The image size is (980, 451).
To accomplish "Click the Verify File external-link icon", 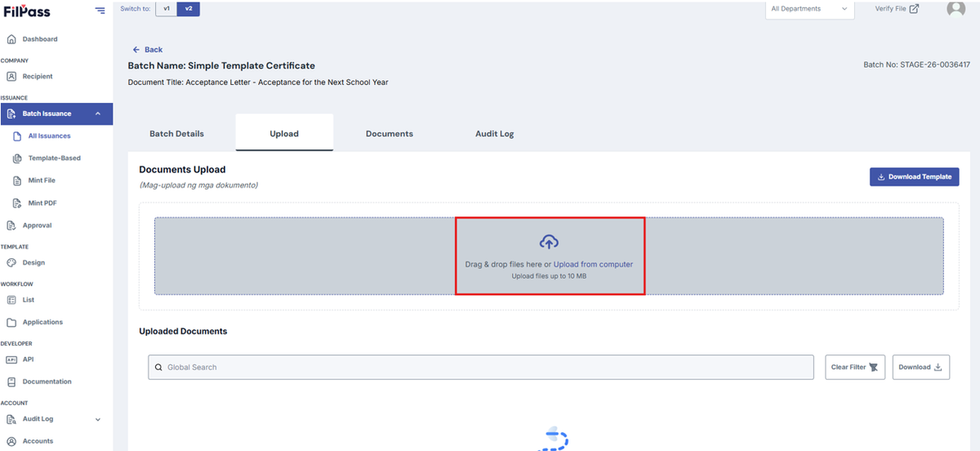I will click(x=914, y=8).
